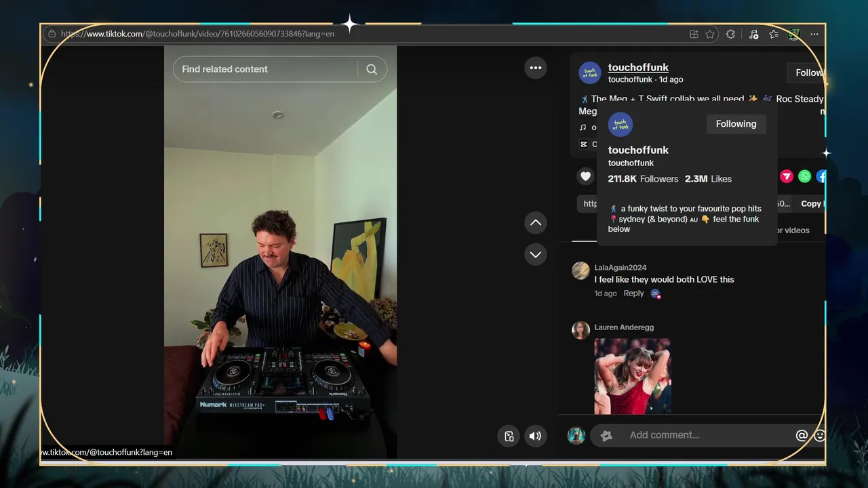Reply to LalaAgain2024's comment
Viewport: 868px width, 488px height.
633,293
